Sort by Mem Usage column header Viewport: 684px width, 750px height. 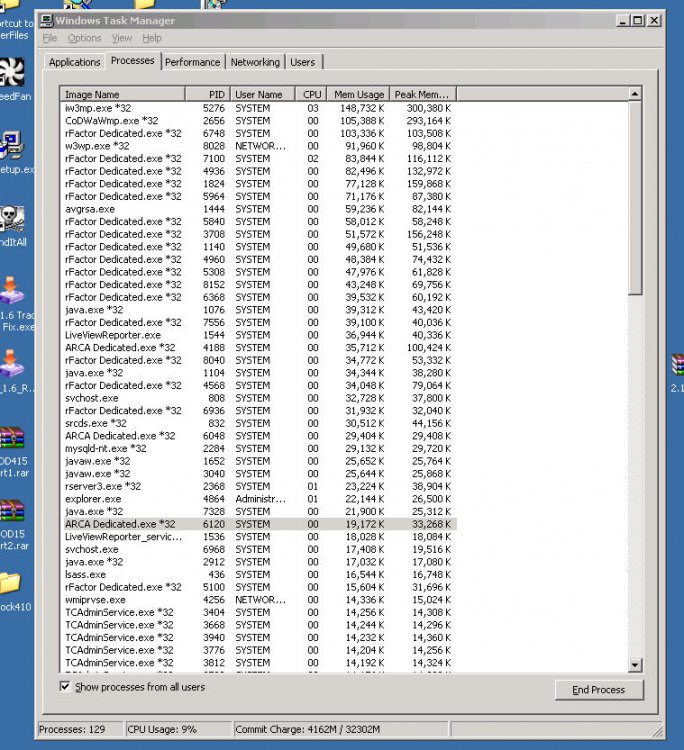point(358,94)
